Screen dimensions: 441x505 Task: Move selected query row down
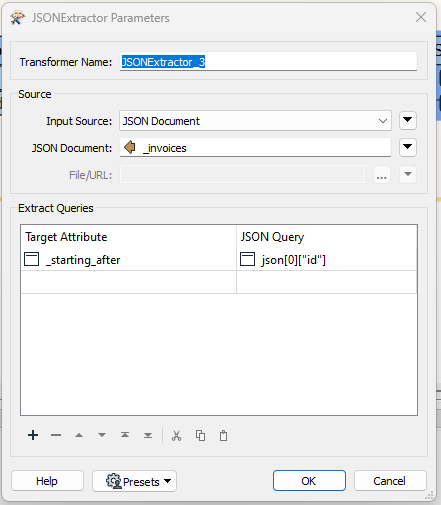point(102,435)
